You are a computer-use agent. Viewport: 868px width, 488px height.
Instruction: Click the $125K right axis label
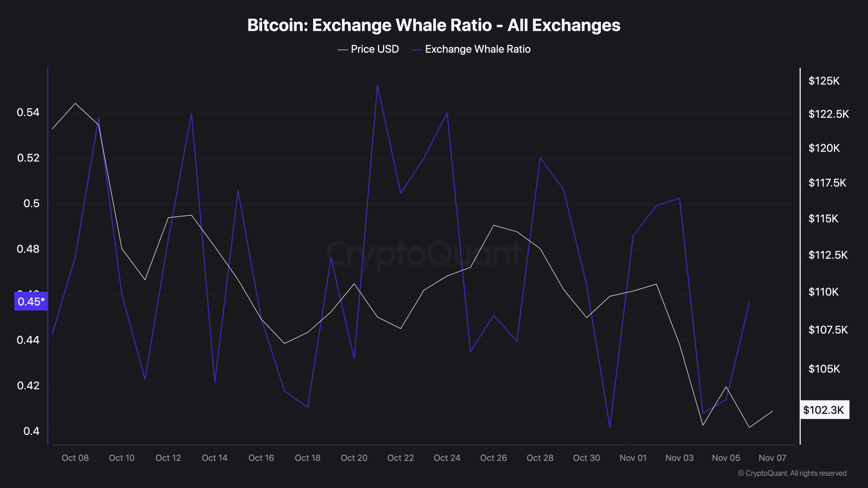point(824,81)
